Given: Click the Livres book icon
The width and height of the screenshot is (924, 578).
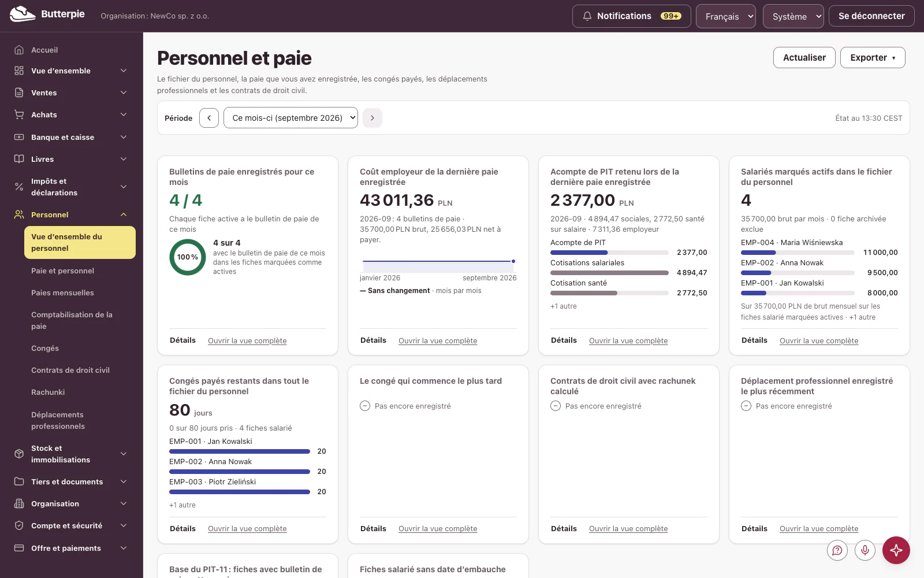Looking at the screenshot, I should pyautogui.click(x=19, y=159).
